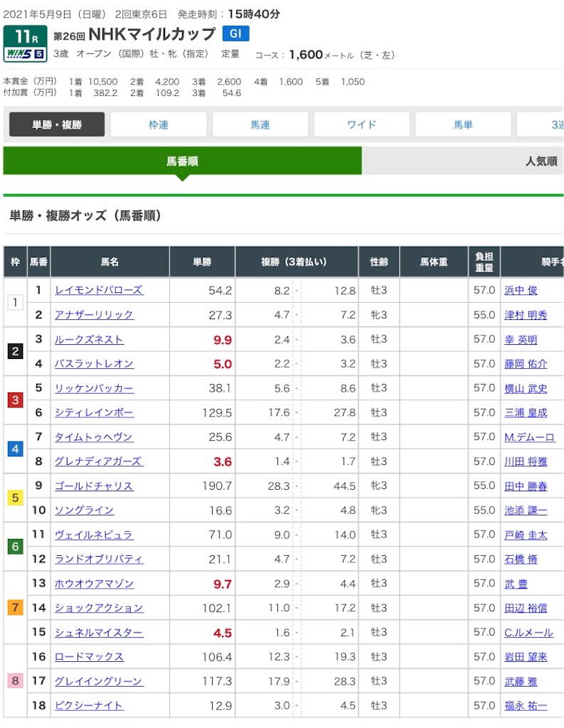
Task: Click the 複勝 (3着払い) column header
Action: pos(297,262)
